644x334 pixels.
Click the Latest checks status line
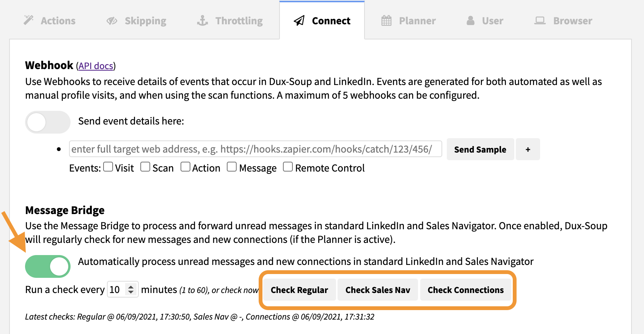click(x=199, y=317)
